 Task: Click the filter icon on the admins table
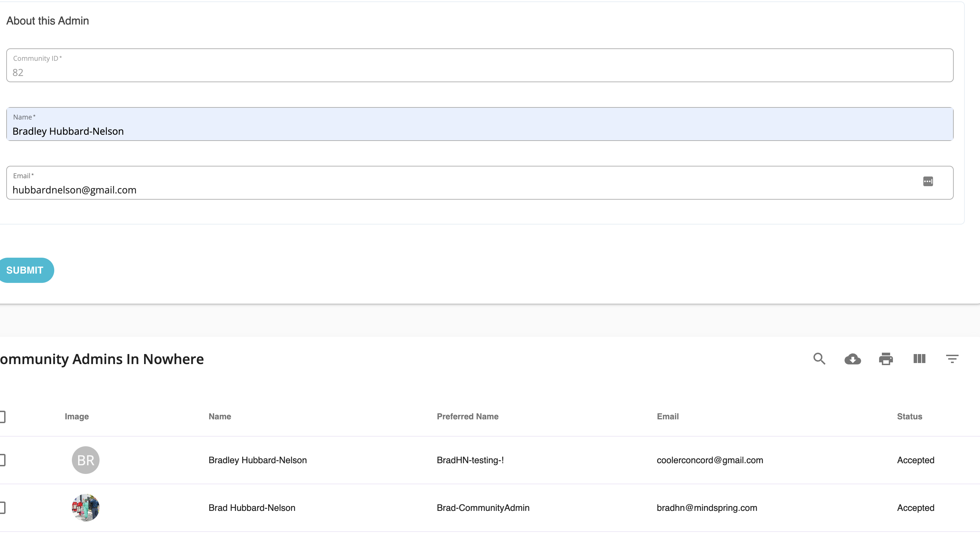pyautogui.click(x=952, y=359)
